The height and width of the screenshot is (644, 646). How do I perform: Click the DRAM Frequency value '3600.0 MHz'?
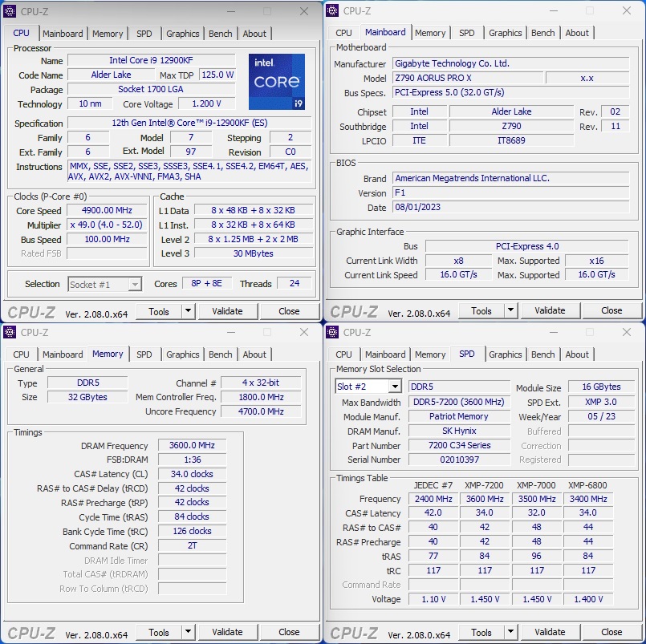(x=192, y=445)
